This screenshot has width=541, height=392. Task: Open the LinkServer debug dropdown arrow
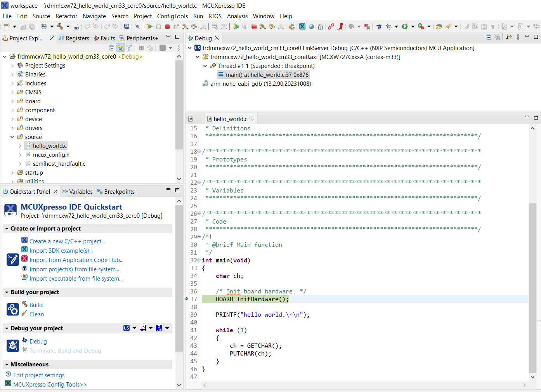click(134, 328)
